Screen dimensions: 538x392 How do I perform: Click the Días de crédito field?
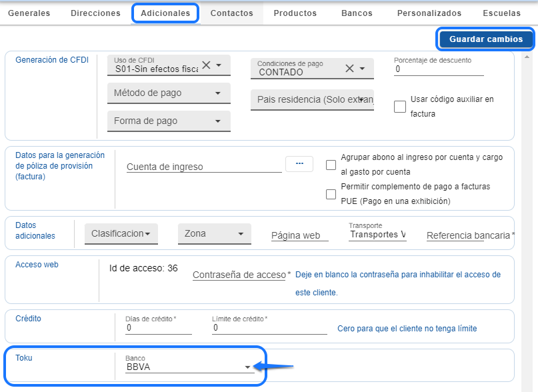click(x=158, y=328)
